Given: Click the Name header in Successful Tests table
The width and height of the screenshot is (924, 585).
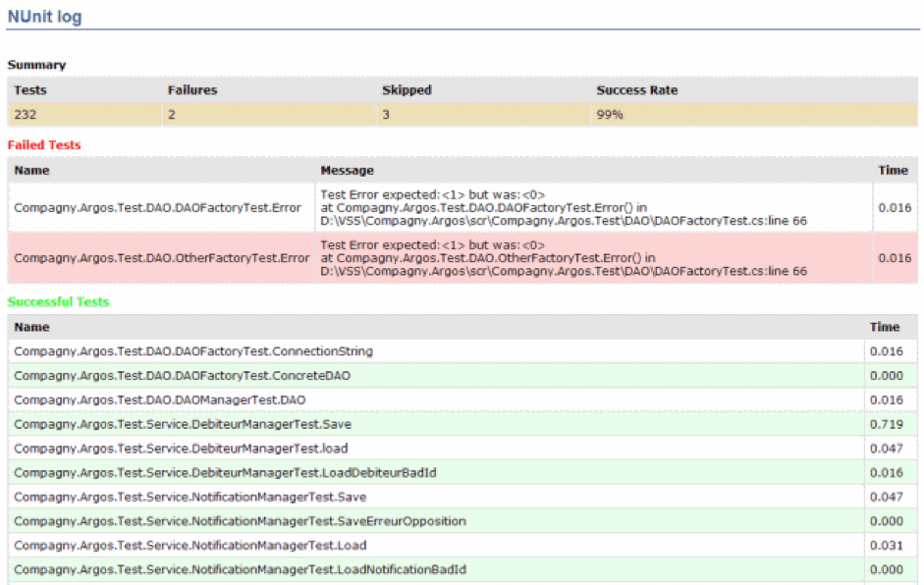Looking at the screenshot, I should [x=31, y=327].
